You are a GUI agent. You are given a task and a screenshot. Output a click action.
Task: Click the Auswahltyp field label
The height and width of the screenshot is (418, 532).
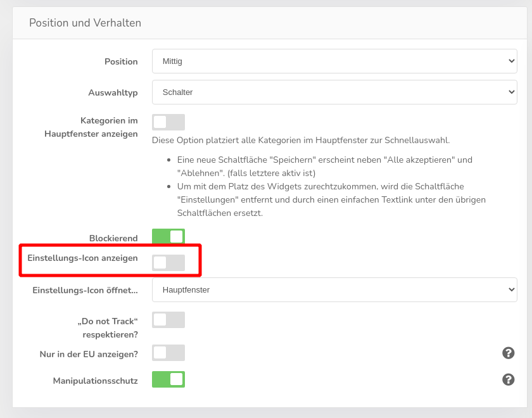[x=113, y=92]
